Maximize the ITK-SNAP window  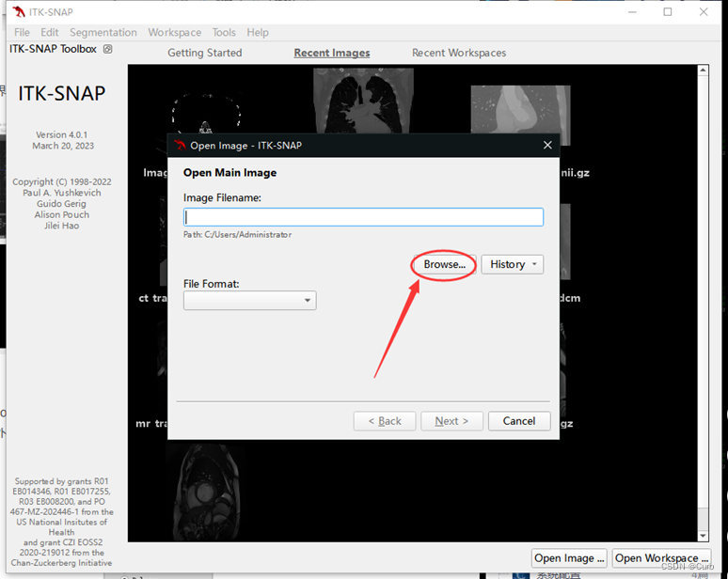668,12
